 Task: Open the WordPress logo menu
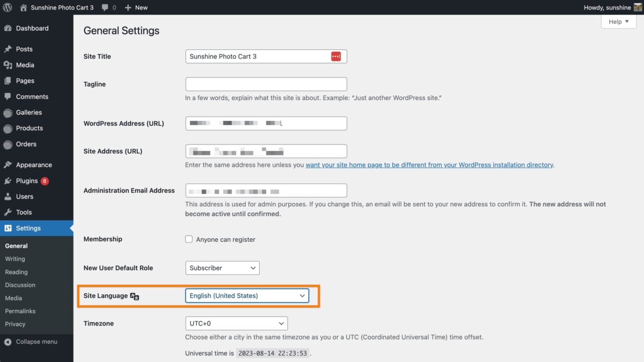(x=8, y=8)
